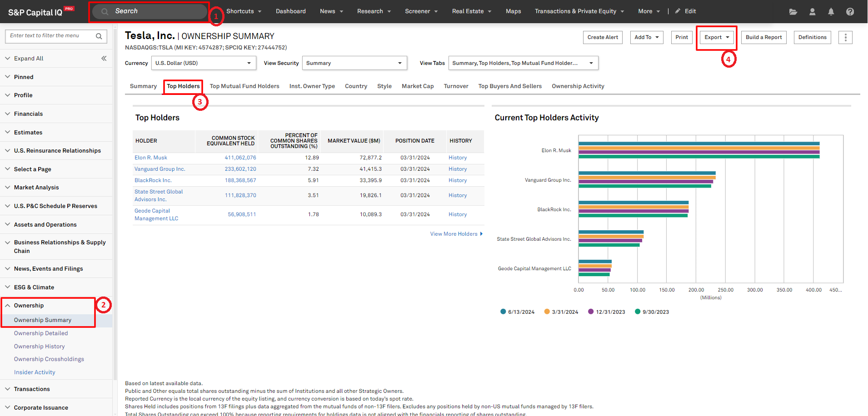Screen dimensions: 868x416
Task: Click the Create Alert button
Action: pos(603,37)
